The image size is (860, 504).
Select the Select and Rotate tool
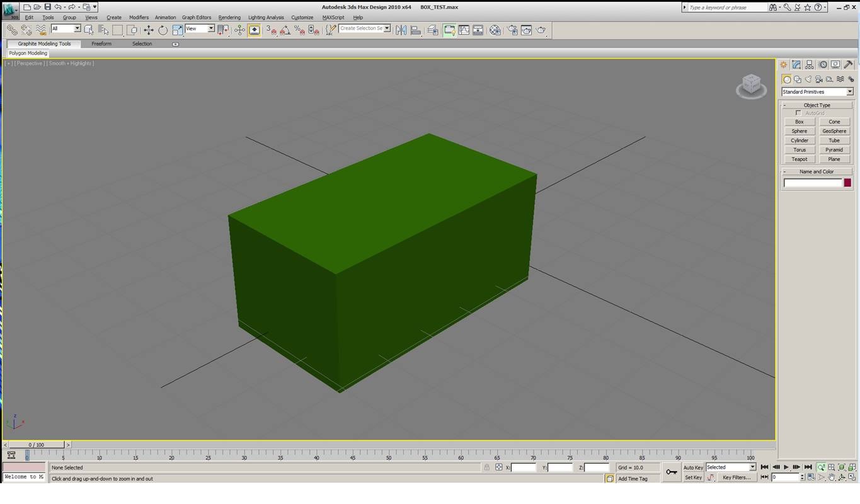(163, 30)
